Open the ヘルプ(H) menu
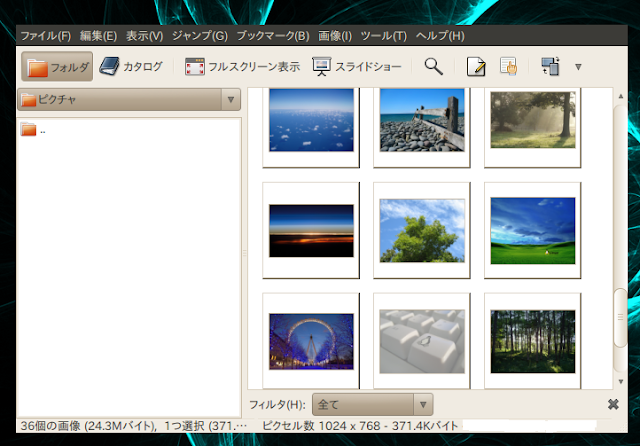 pyautogui.click(x=440, y=36)
